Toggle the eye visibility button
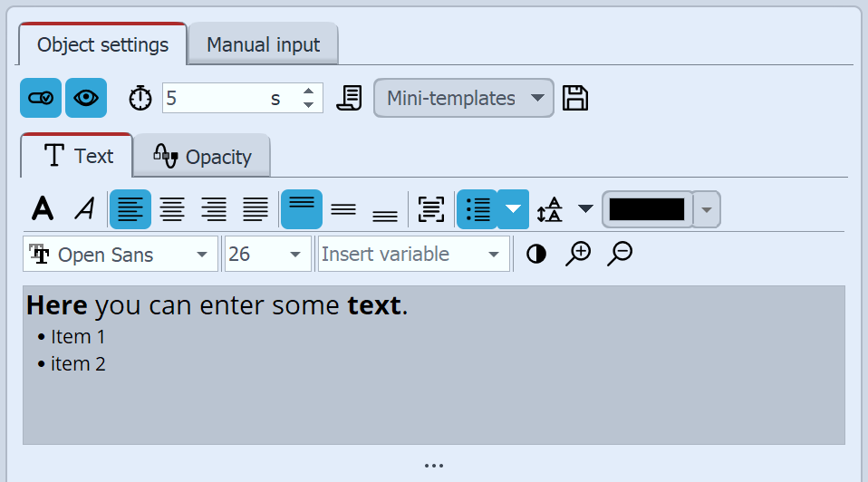Screen dimensions: 868x482 [x=86, y=98]
